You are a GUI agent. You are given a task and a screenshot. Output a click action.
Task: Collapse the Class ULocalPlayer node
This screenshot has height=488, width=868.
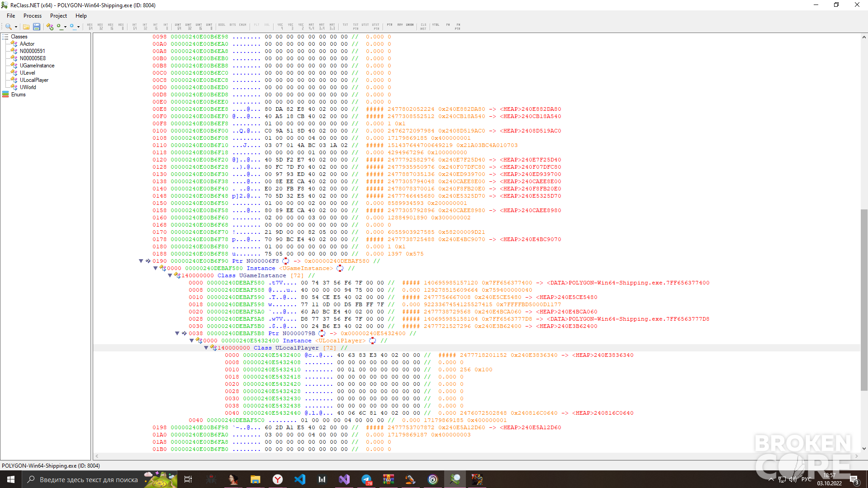(x=206, y=348)
